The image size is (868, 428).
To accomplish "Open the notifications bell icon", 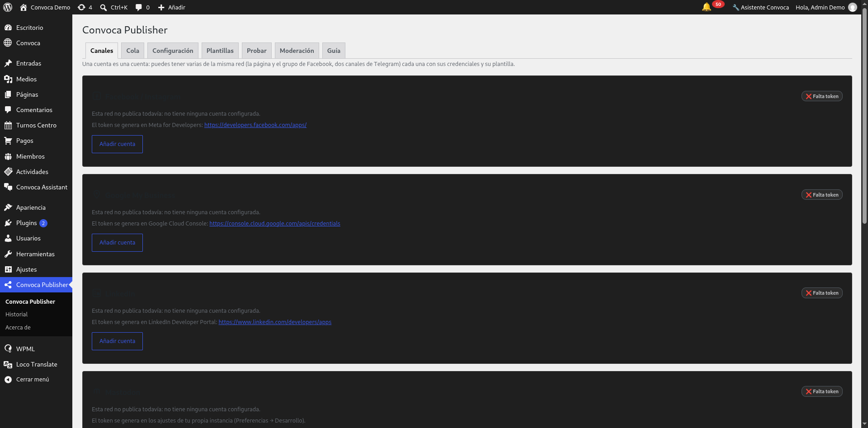I will [707, 7].
